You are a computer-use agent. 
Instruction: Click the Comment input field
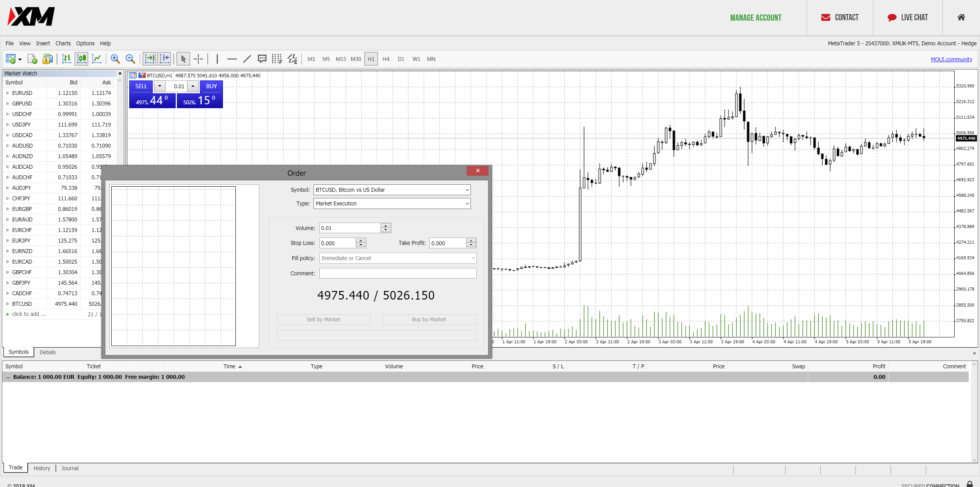[397, 273]
